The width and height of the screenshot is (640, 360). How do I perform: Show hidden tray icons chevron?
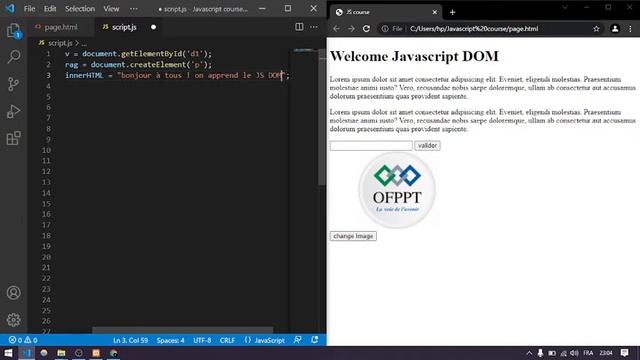[x=529, y=353]
